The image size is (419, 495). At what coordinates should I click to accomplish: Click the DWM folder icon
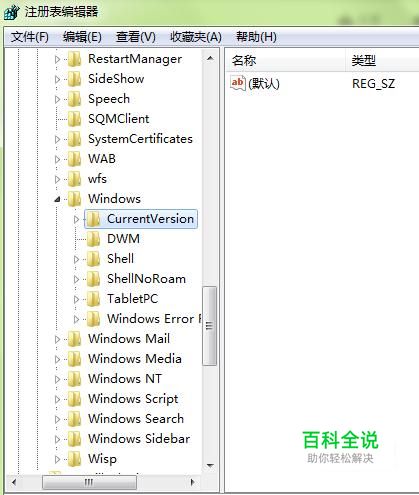tap(93, 239)
